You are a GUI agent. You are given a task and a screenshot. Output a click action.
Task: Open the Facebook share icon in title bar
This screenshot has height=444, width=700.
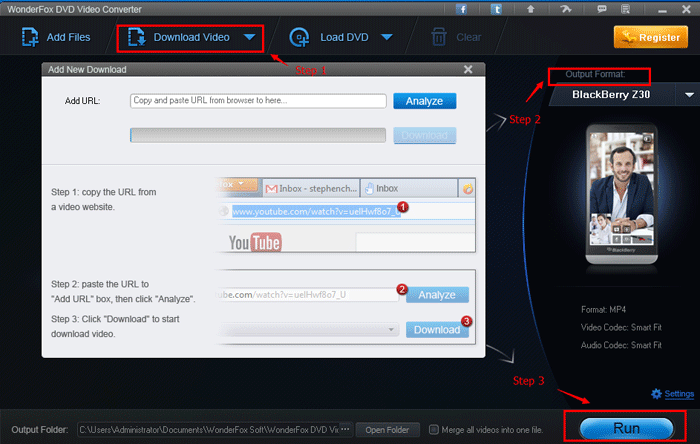click(462, 9)
